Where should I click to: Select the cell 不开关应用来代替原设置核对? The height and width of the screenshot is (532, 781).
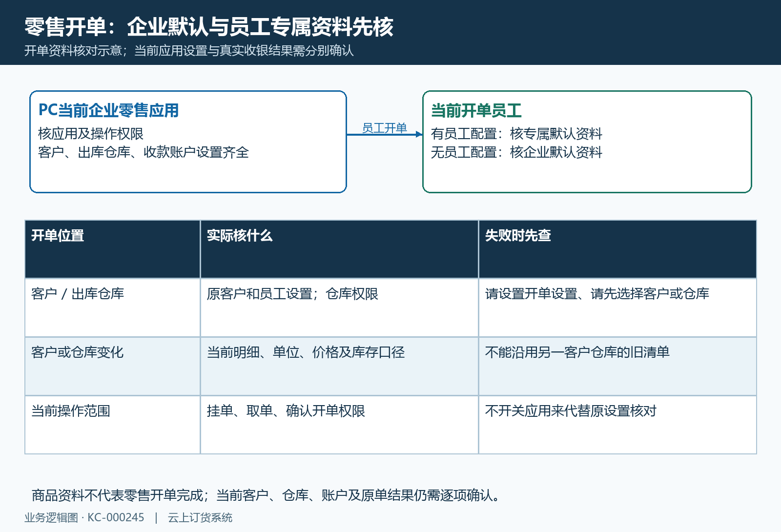click(x=617, y=425)
